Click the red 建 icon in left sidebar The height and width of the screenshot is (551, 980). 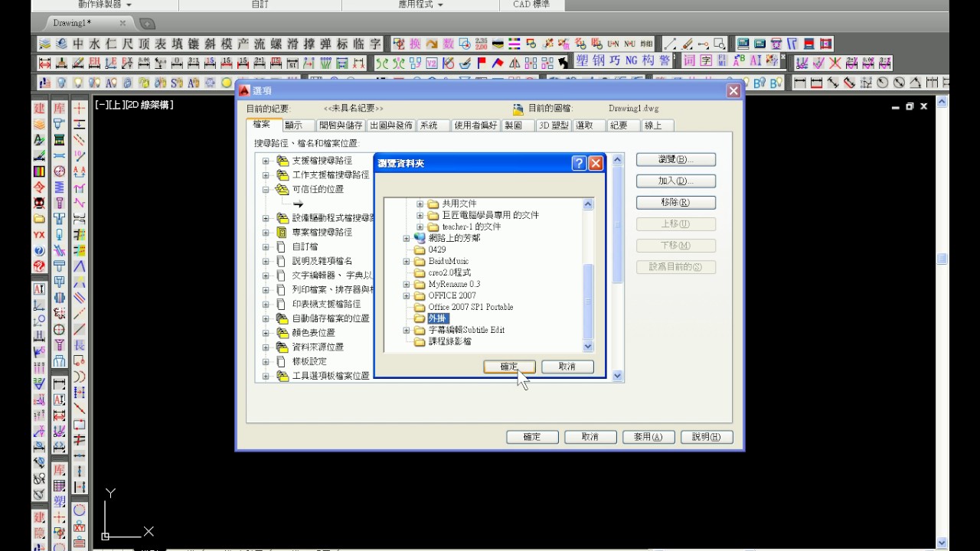point(39,108)
